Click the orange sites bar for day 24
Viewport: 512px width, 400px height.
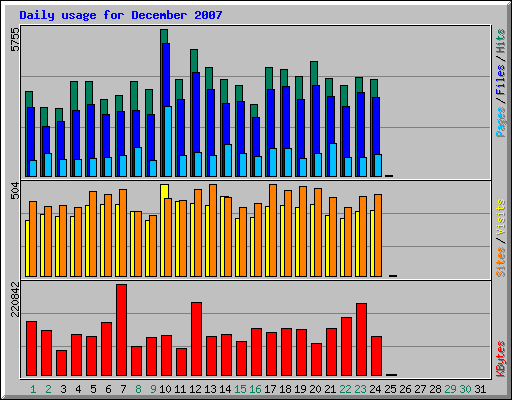pos(378,235)
